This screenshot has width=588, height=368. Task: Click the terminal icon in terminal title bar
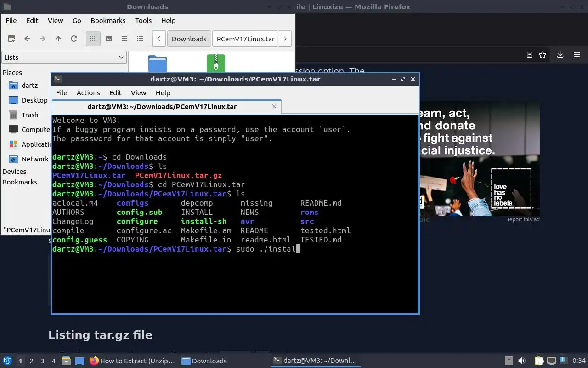tap(57, 79)
